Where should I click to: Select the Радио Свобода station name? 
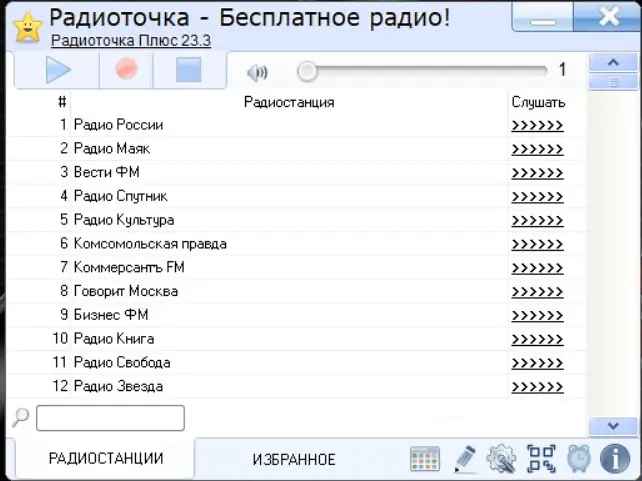[x=122, y=362]
